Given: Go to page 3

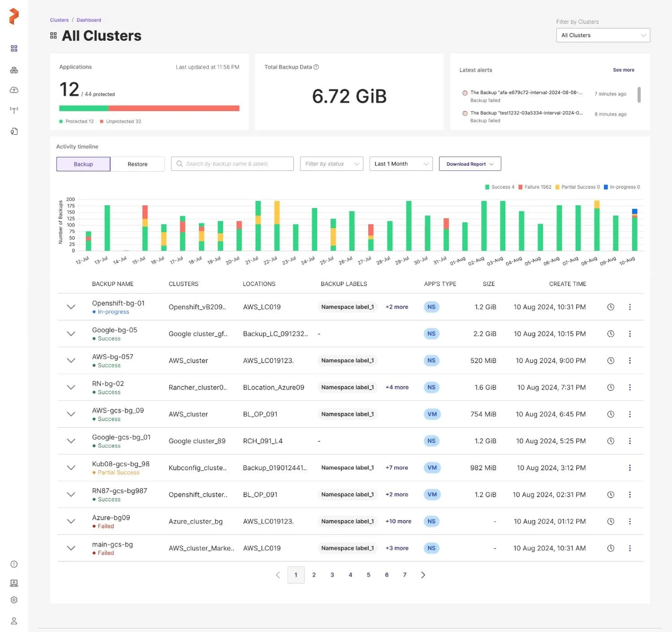Looking at the screenshot, I should [332, 575].
